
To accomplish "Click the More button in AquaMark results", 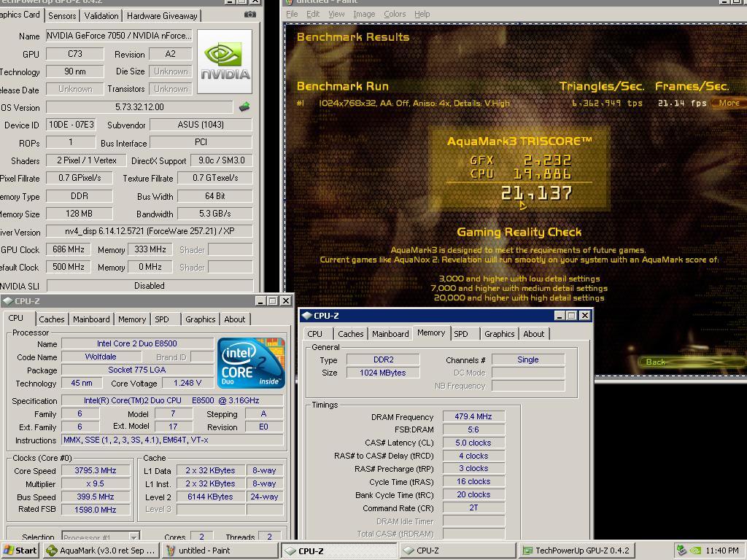I will 729,103.
